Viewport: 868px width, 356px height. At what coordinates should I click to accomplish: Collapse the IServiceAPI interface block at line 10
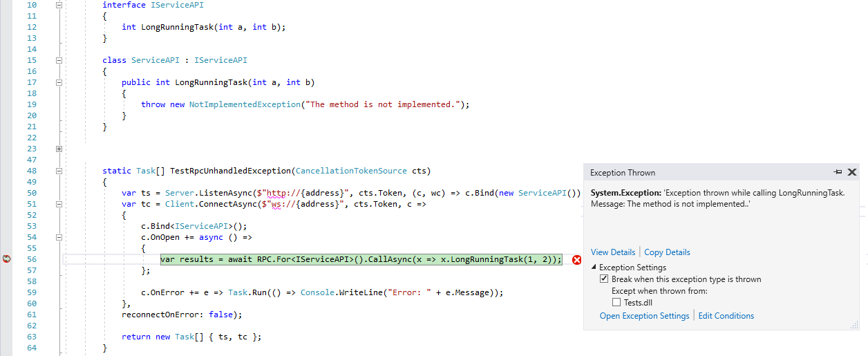point(59,5)
